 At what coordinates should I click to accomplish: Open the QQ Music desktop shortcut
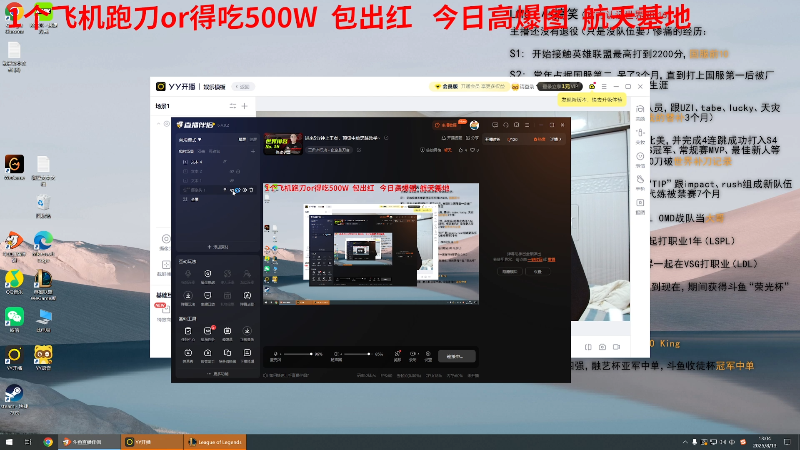click(14, 282)
